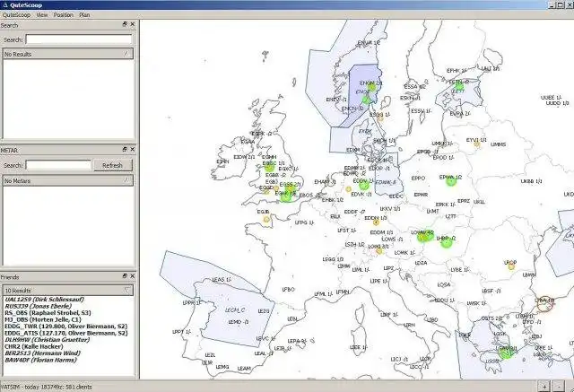The height and width of the screenshot is (392, 574).
Task: Select CHR2 (Kalle Hacker)
Action: pyautogui.click(x=34, y=346)
